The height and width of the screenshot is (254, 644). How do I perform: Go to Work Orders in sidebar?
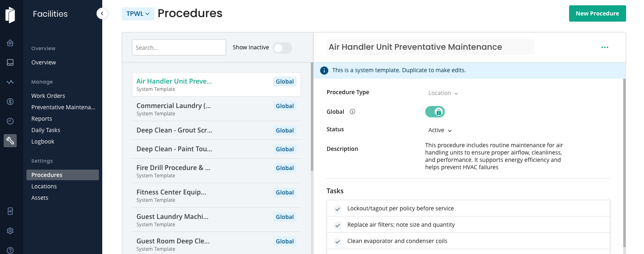pyautogui.click(x=48, y=96)
